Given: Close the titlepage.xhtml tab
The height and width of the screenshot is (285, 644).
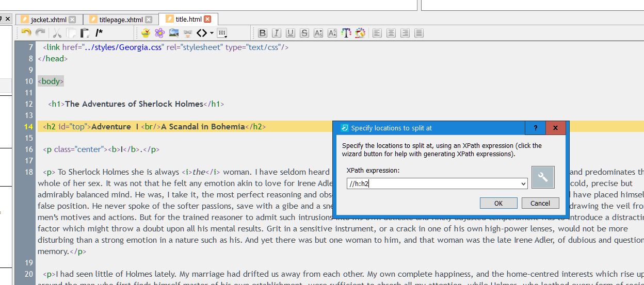Looking at the screenshot, I should (149, 20).
